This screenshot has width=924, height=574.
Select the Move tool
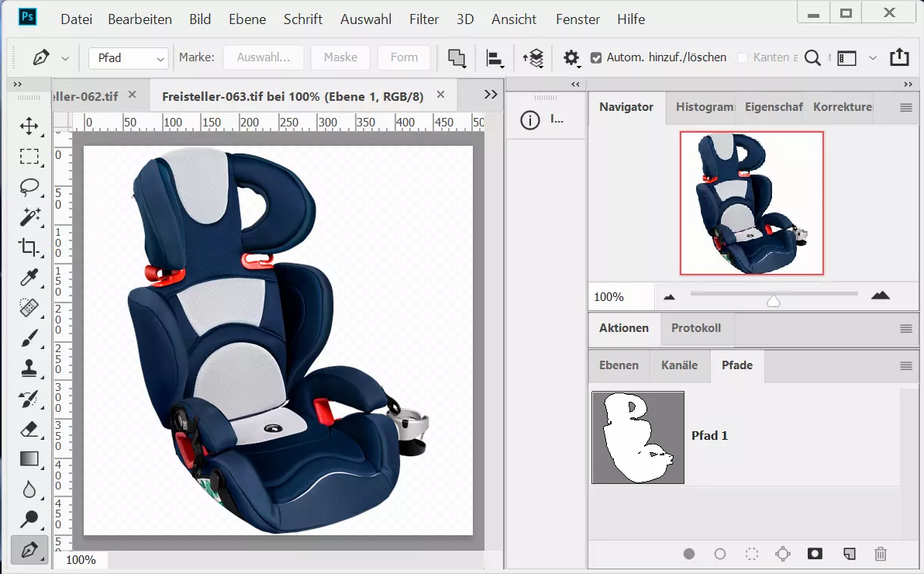tap(29, 126)
